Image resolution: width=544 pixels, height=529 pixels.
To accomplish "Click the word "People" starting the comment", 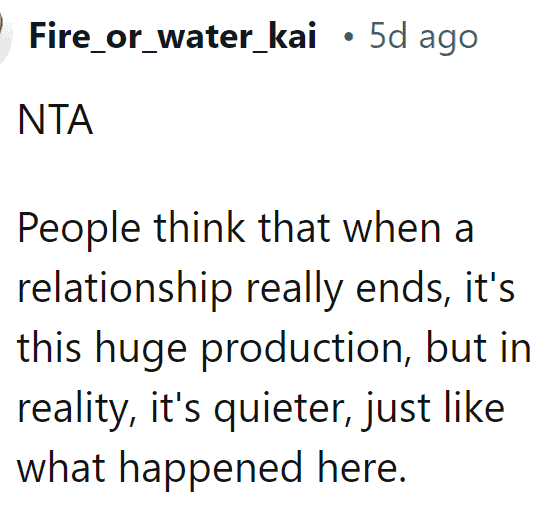I will tap(79, 230).
